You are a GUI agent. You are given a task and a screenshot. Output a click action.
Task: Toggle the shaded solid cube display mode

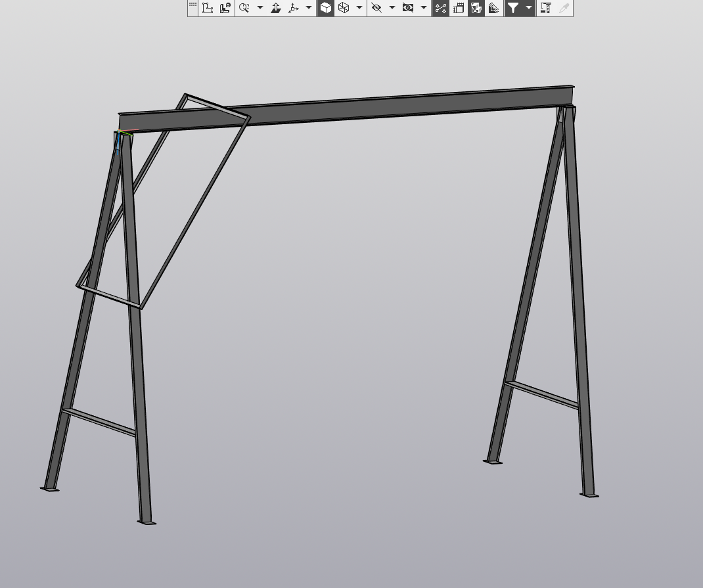[x=326, y=8]
